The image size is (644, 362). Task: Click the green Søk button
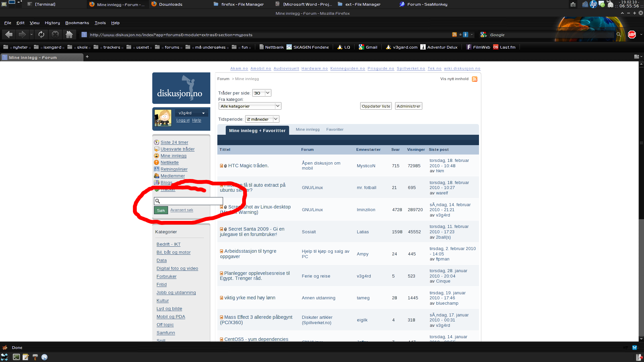coord(161,210)
